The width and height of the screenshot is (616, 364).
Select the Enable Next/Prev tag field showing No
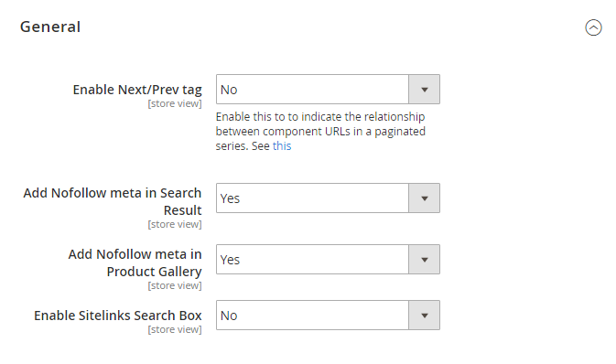click(x=328, y=90)
